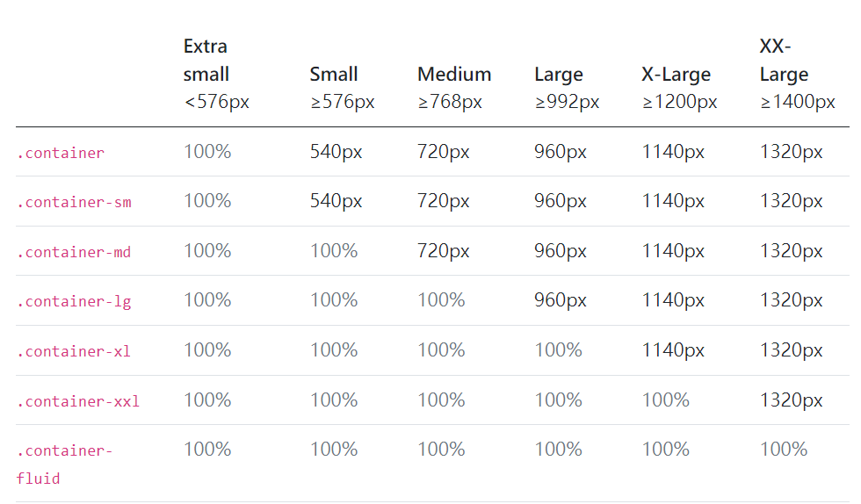Click the .container-sm class name
This screenshot has height=504, width=861.
[74, 203]
